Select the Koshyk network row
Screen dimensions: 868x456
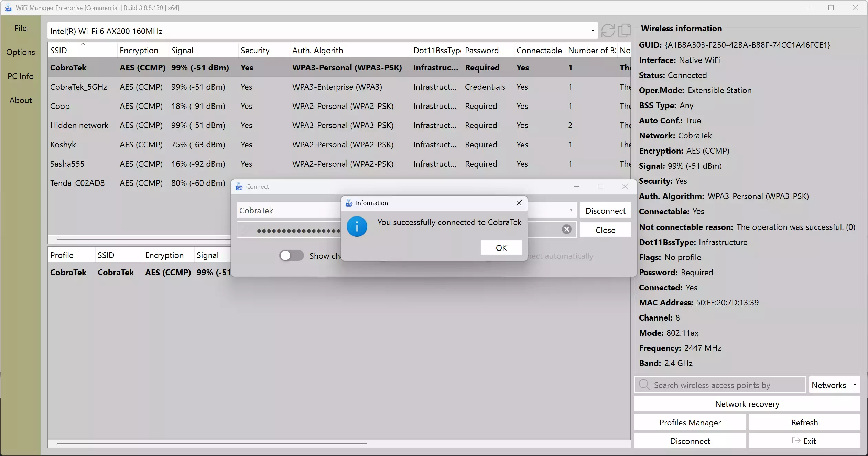pyautogui.click(x=339, y=144)
